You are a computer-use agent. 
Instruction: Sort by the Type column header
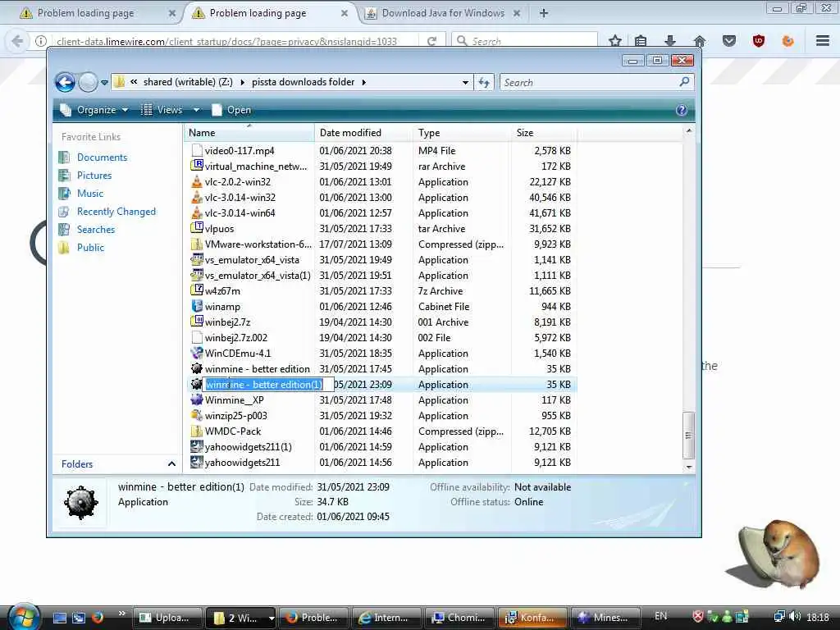(x=462, y=133)
